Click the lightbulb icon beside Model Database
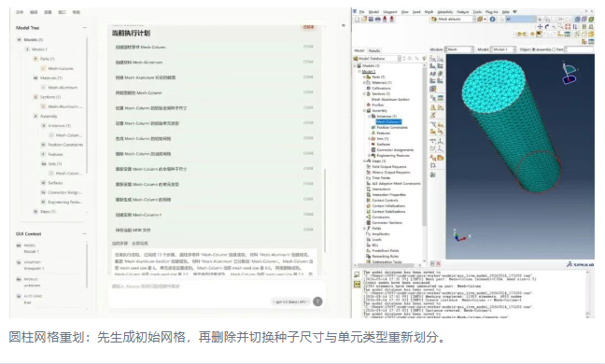The image size is (605, 364). pos(424,58)
